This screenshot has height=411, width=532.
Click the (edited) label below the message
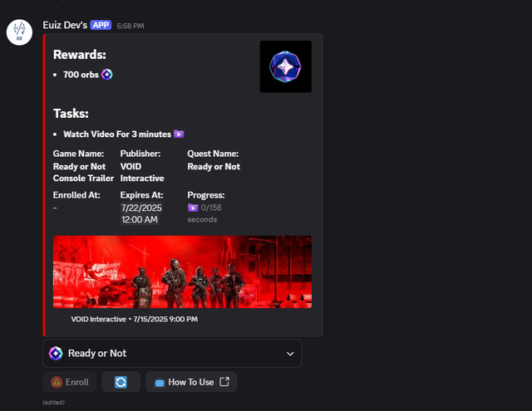(53, 402)
